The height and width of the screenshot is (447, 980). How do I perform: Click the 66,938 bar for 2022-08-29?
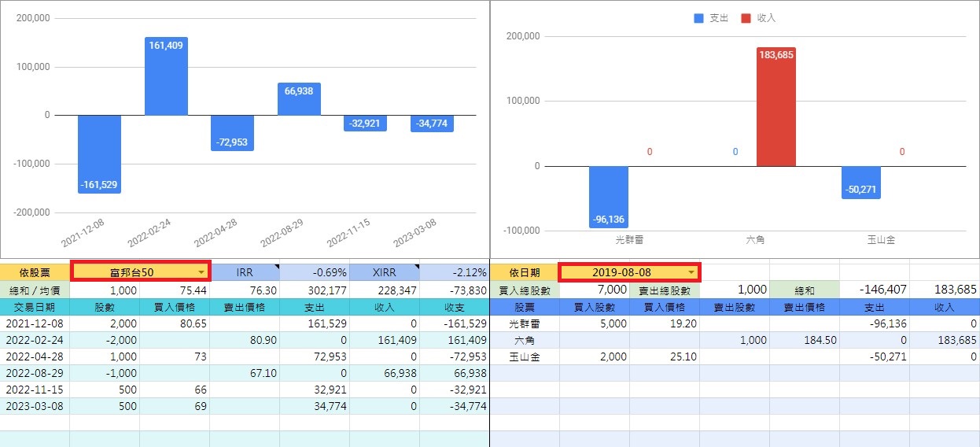point(299,99)
